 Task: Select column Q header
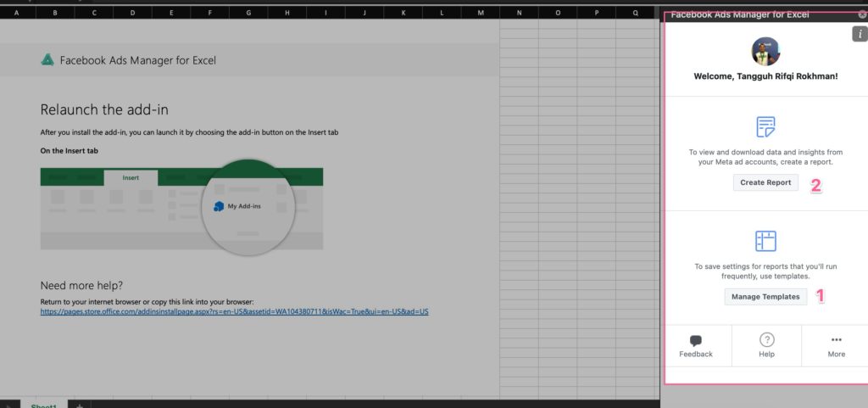tap(635, 13)
